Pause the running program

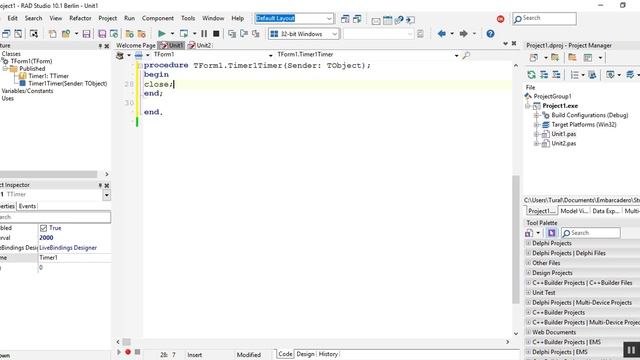pyautogui.click(x=204, y=33)
